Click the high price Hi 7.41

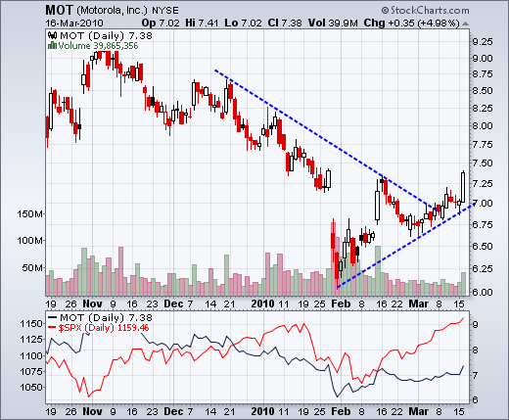[x=202, y=23]
